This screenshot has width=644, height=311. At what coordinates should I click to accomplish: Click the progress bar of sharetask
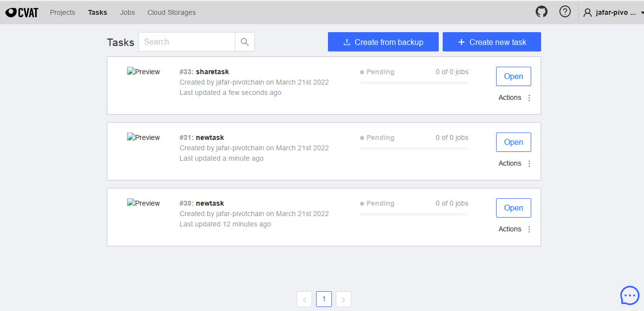pyautogui.click(x=414, y=83)
